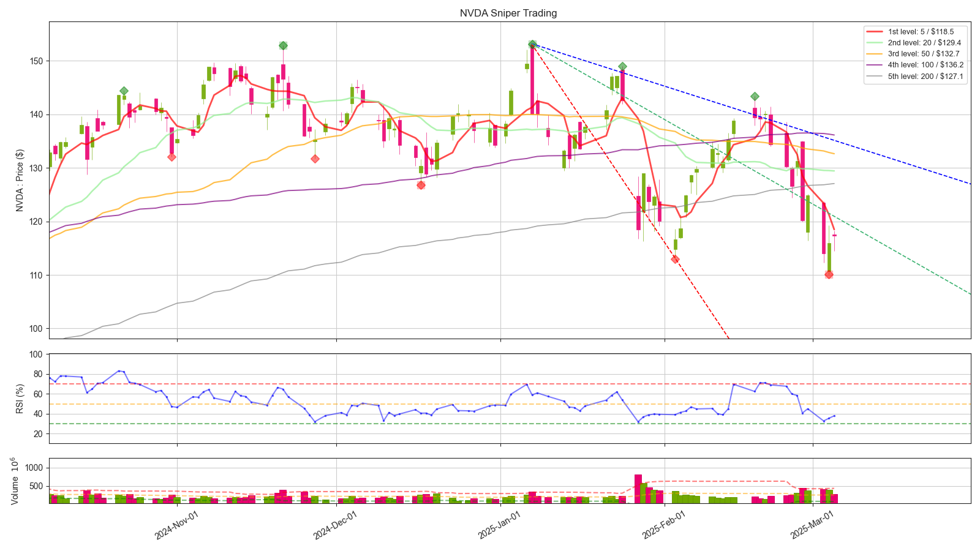Click the 1000 tick on volume axis
Image resolution: width=980 pixels, height=551 pixels.
point(34,468)
